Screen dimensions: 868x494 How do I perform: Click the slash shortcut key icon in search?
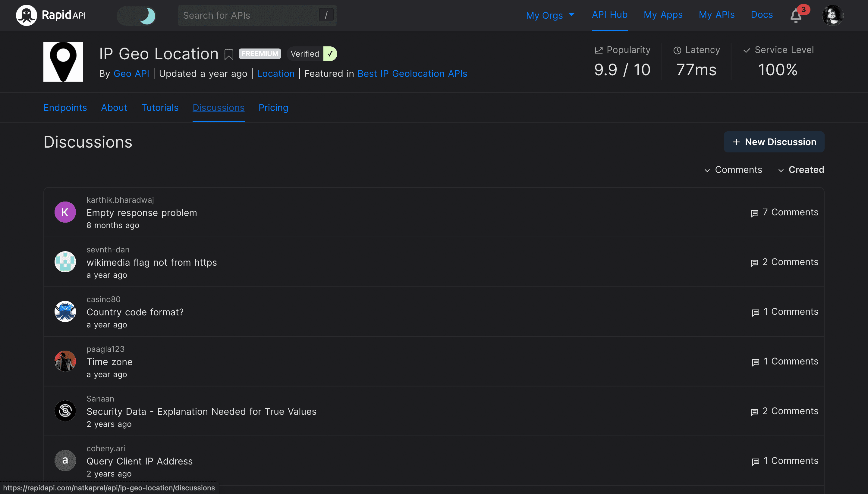[326, 15]
